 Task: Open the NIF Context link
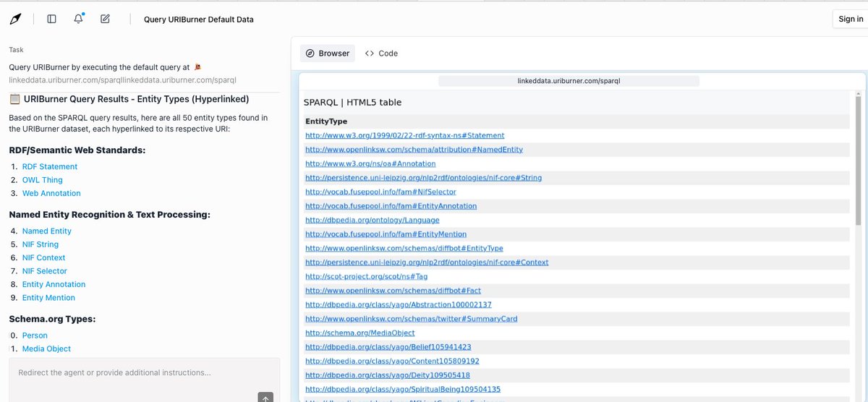pyautogui.click(x=43, y=257)
